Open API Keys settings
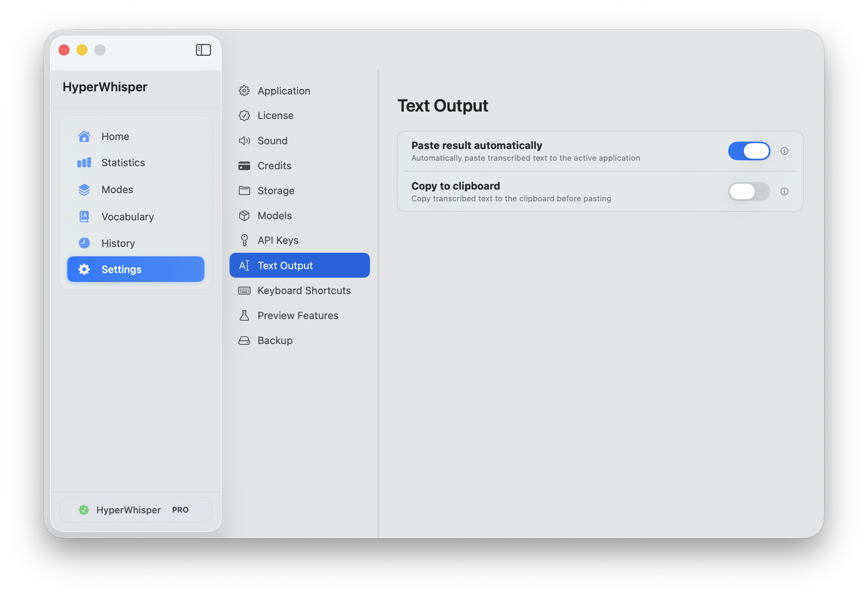This screenshot has height=596, width=868. point(300,240)
